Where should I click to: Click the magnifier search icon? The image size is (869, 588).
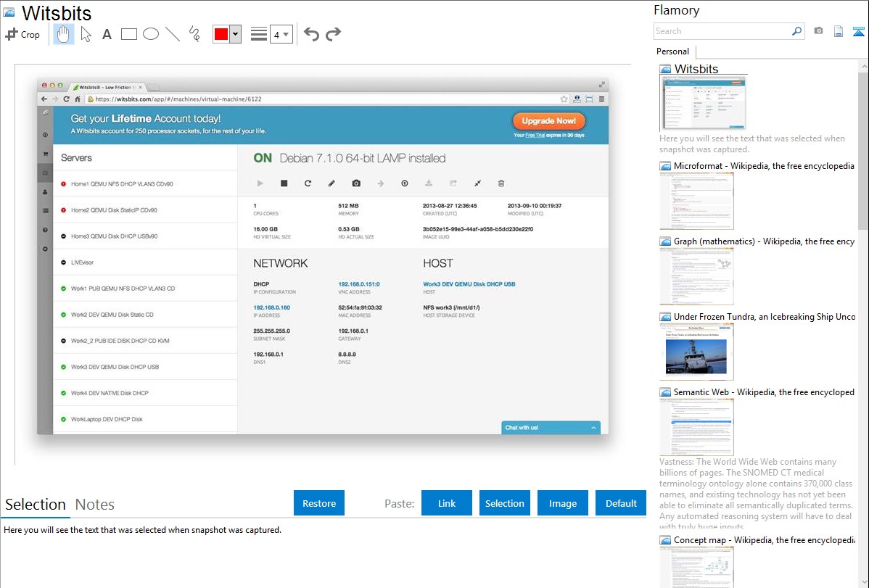pos(796,31)
